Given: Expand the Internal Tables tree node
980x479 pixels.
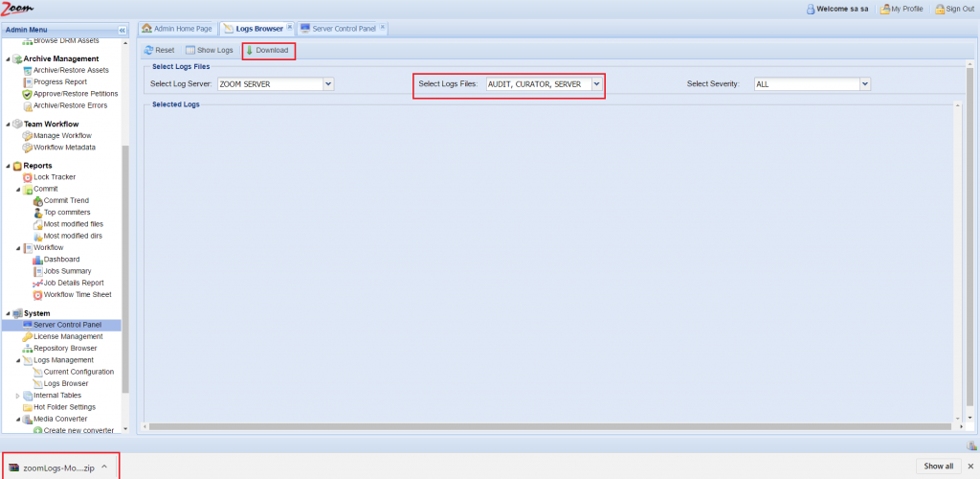Looking at the screenshot, I should coord(17,395).
